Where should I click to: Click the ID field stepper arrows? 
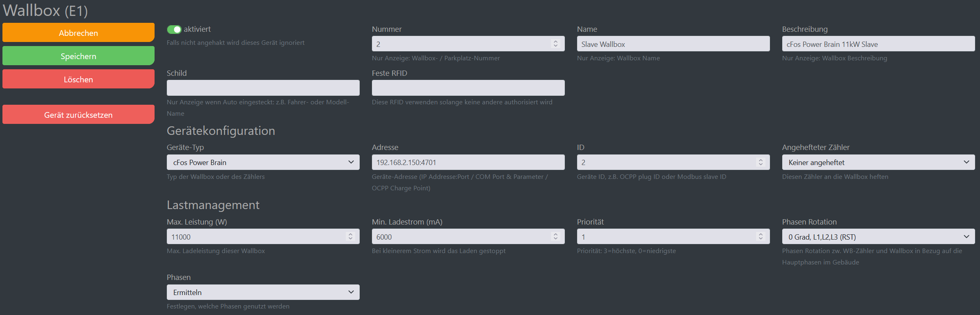pos(761,162)
